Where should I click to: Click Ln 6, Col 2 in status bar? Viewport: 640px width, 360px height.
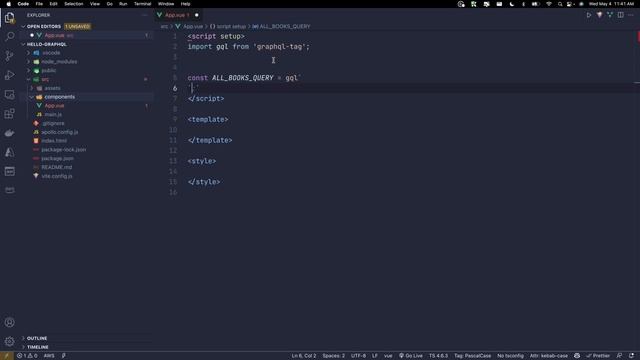coord(304,356)
